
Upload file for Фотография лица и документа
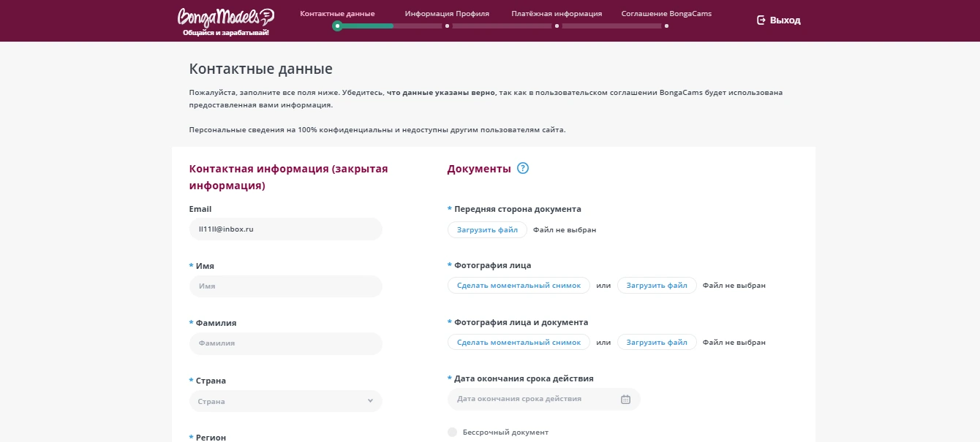pos(657,343)
